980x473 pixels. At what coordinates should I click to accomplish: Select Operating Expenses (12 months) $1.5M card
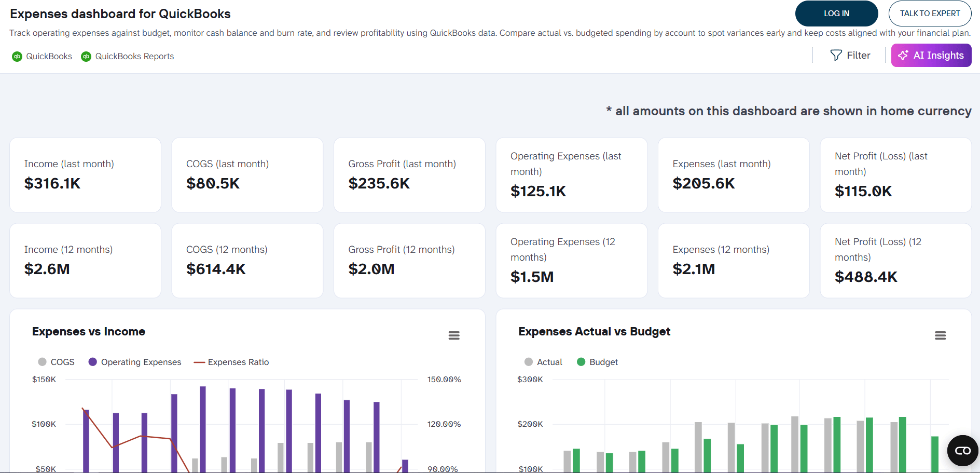tap(572, 261)
